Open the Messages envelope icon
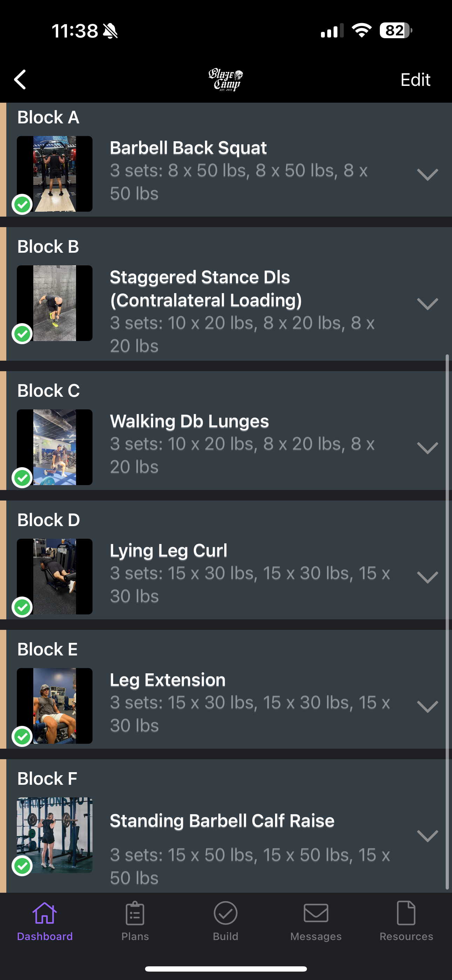 coord(316,913)
